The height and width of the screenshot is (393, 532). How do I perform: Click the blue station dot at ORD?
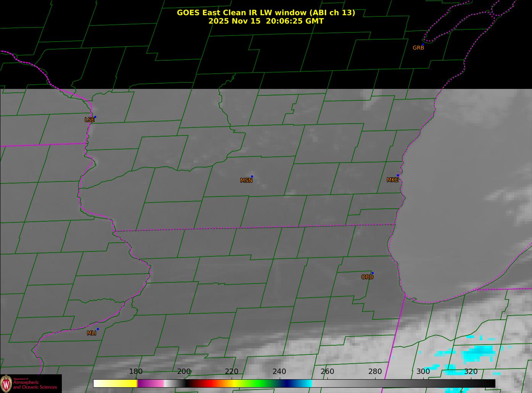pos(372,273)
